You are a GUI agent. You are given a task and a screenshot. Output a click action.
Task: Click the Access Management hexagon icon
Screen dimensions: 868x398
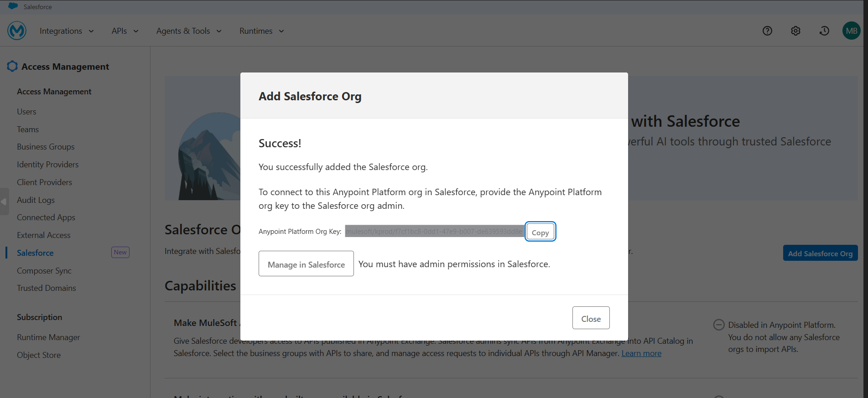(12, 67)
